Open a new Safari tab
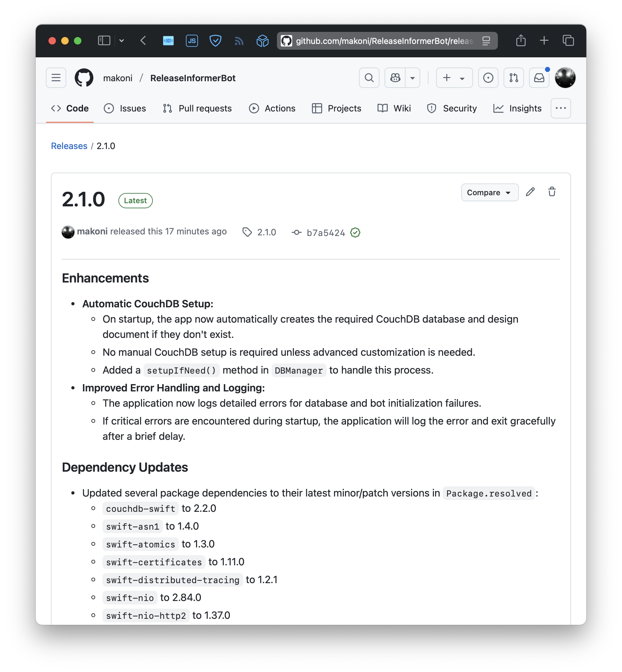Viewport: 622px width, 672px height. (544, 40)
